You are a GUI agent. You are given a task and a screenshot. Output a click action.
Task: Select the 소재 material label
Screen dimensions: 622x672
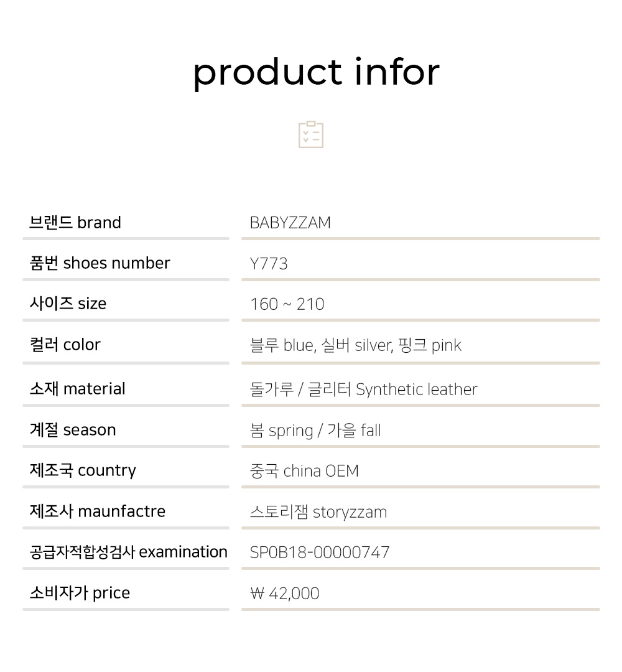click(78, 389)
